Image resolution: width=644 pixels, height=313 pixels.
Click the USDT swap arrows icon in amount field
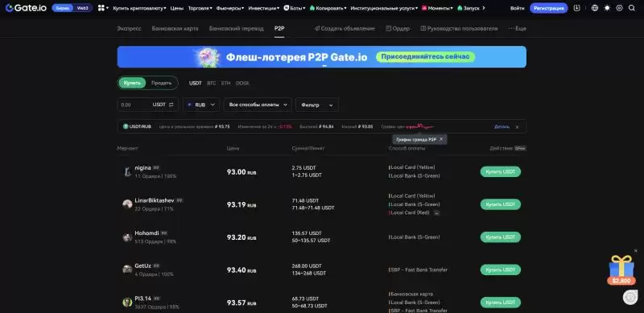click(x=171, y=105)
